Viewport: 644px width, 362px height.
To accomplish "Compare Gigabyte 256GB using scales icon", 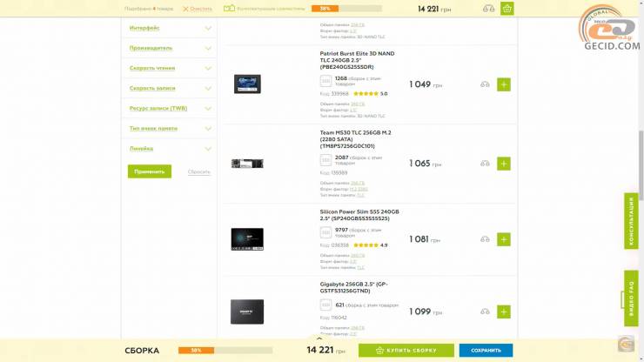I will [x=485, y=312].
